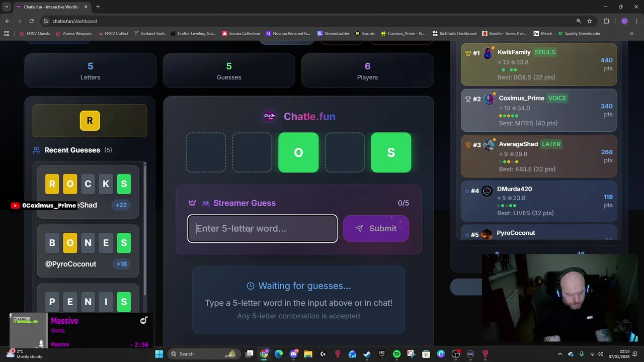Click Coximus_Prime's leaderboard avatar
This screenshot has height=362, width=644.
click(489, 99)
